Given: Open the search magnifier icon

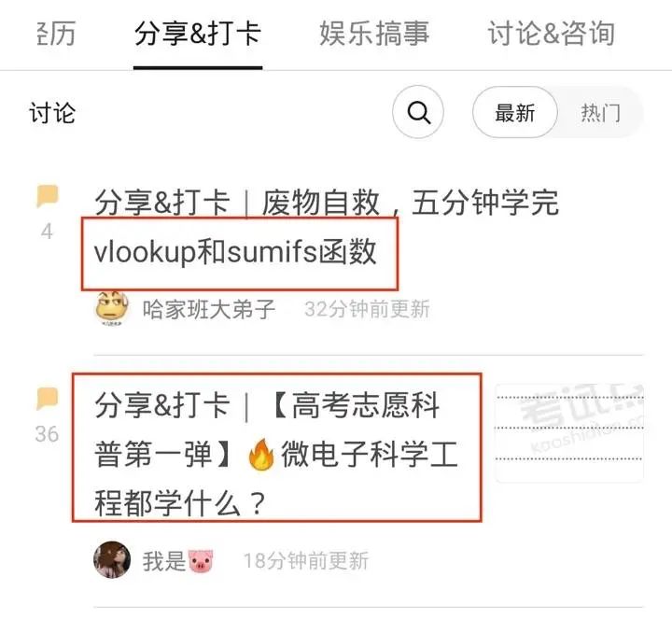Looking at the screenshot, I should tap(418, 112).
